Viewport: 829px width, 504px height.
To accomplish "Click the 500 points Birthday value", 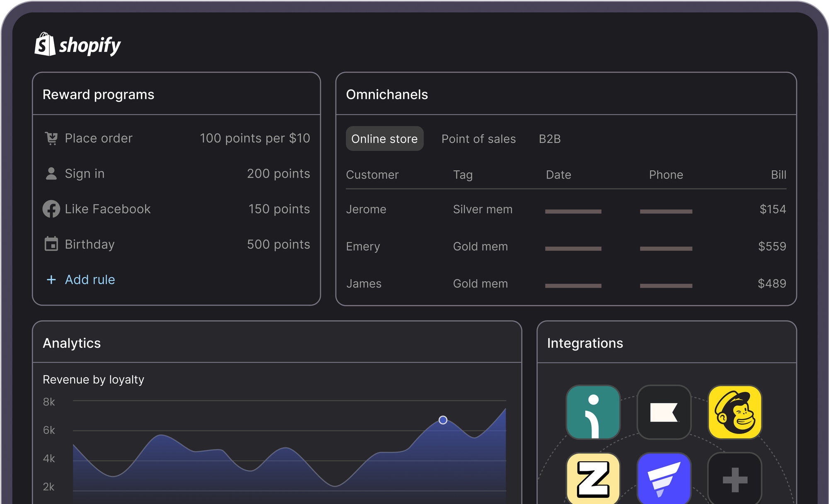I will pos(278,245).
